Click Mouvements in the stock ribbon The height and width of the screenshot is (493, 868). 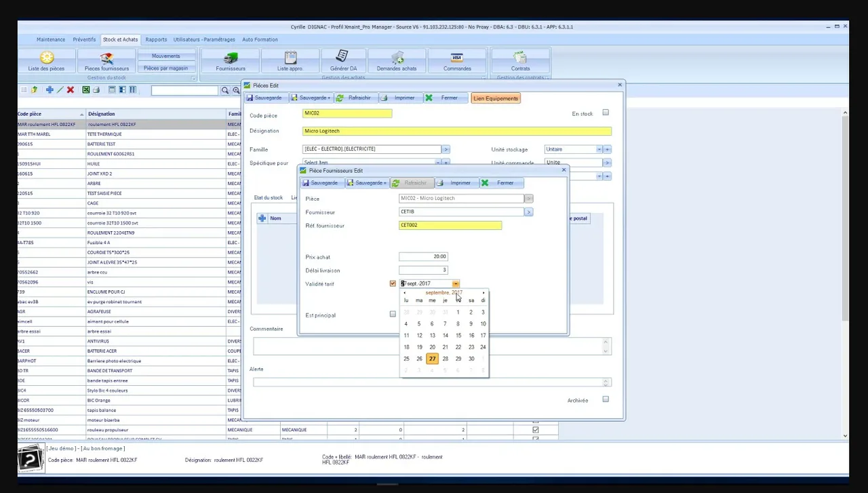(x=166, y=56)
